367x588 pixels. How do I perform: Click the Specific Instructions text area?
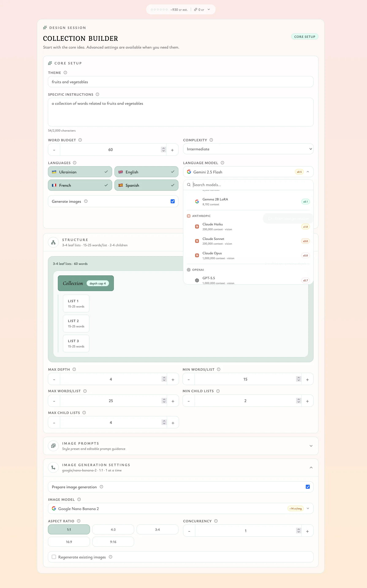point(181,112)
